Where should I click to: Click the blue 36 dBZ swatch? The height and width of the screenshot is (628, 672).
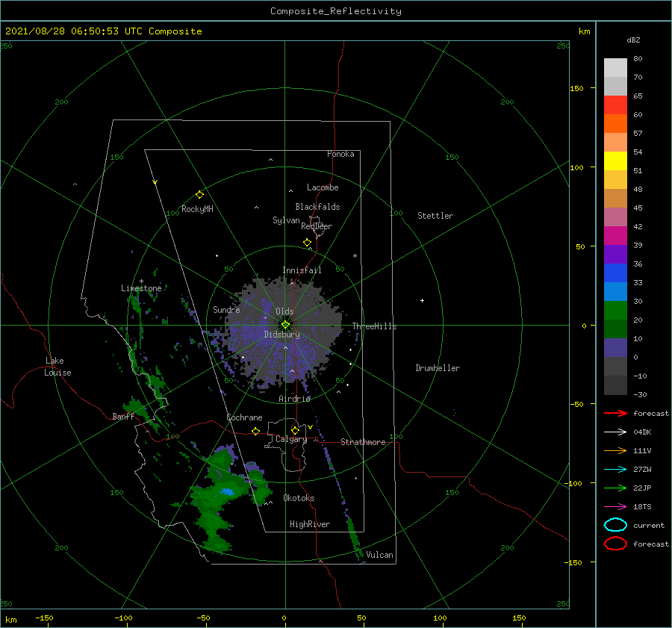615,273
